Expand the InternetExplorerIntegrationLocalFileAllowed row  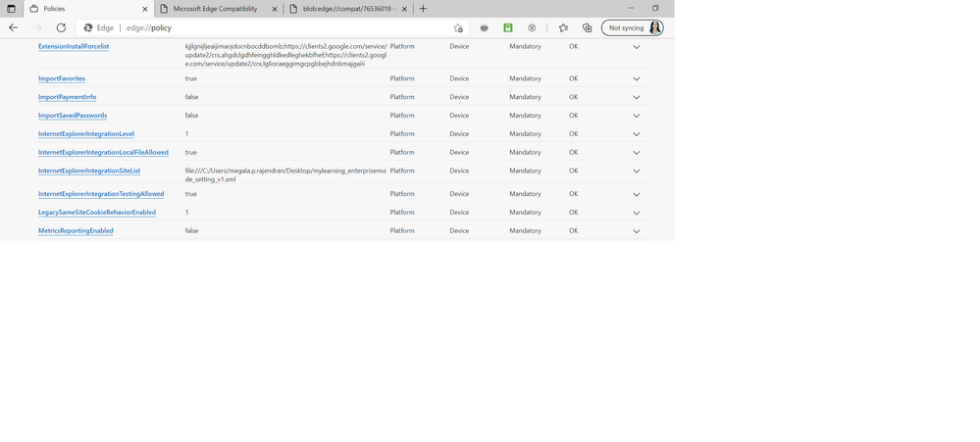point(637,152)
